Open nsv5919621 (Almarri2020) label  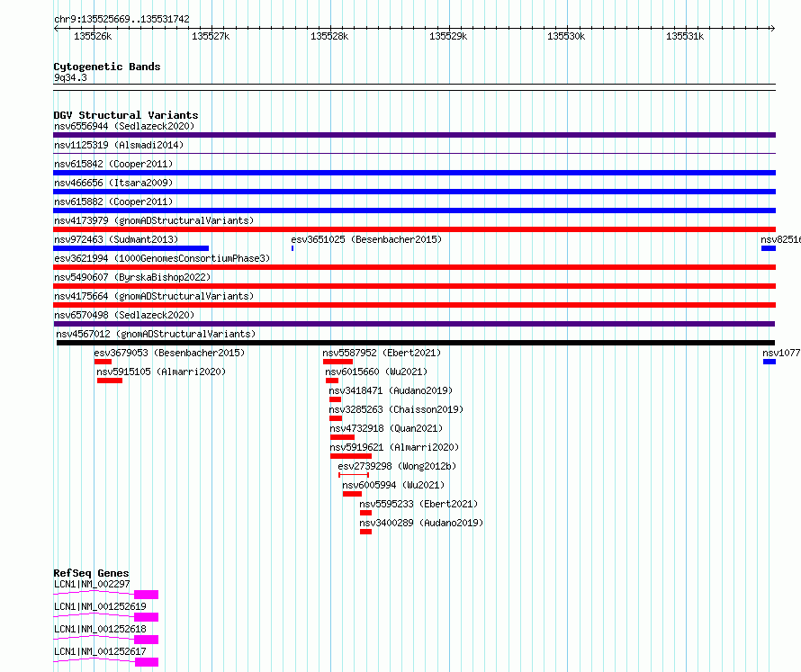(394, 447)
